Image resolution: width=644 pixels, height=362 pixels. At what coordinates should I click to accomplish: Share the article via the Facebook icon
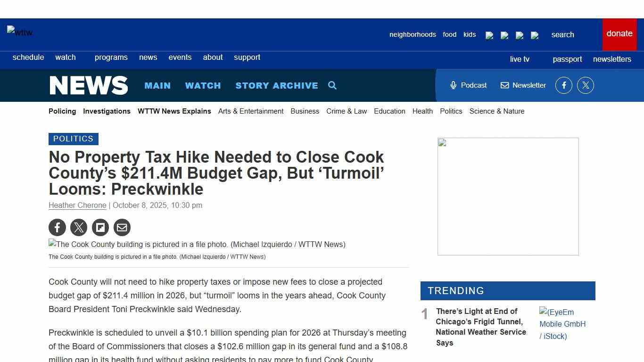click(57, 227)
